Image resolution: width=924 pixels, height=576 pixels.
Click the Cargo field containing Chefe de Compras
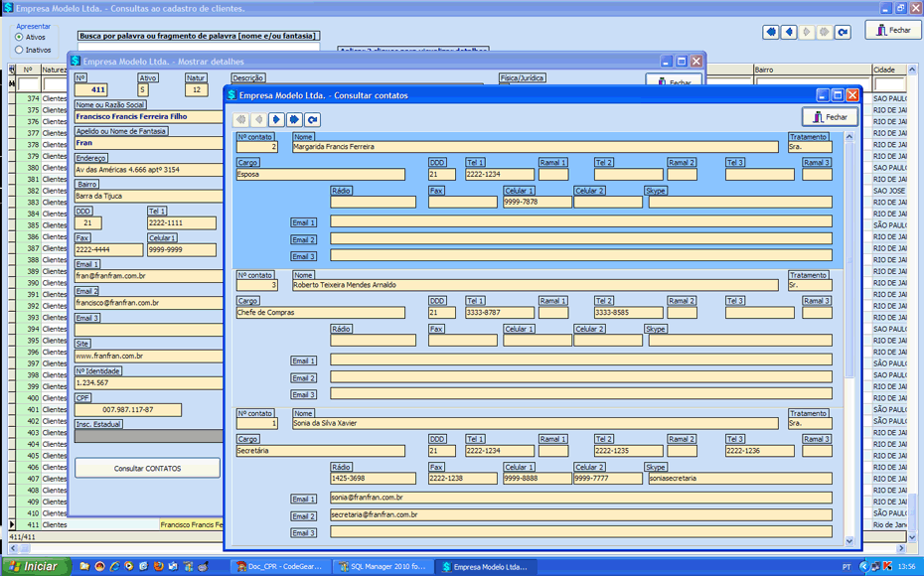[x=321, y=313]
